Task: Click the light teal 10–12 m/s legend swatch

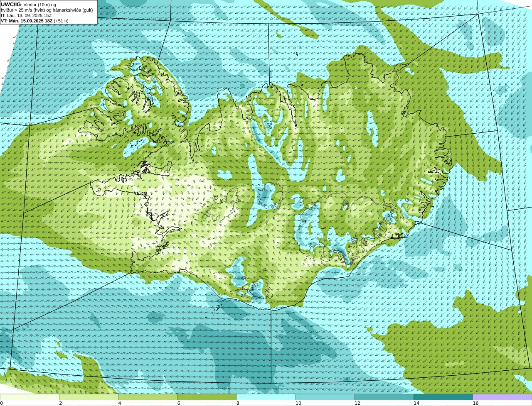Action: pos(325,397)
